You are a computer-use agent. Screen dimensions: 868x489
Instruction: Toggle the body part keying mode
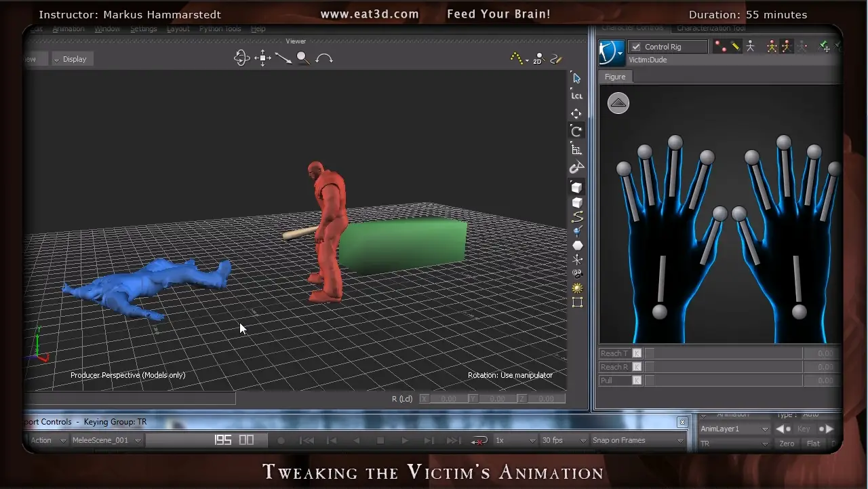tap(785, 46)
